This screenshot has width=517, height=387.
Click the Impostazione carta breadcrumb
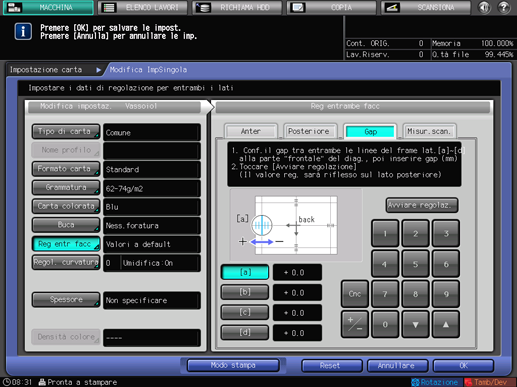click(46, 70)
